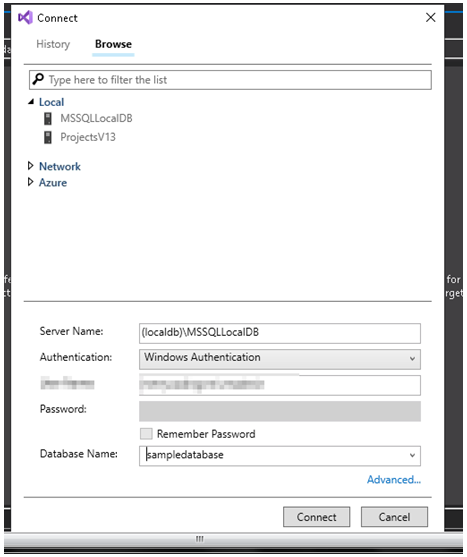Image resolution: width=467 pixels, height=557 pixels.
Task: Click the Connect button
Action: [316, 517]
